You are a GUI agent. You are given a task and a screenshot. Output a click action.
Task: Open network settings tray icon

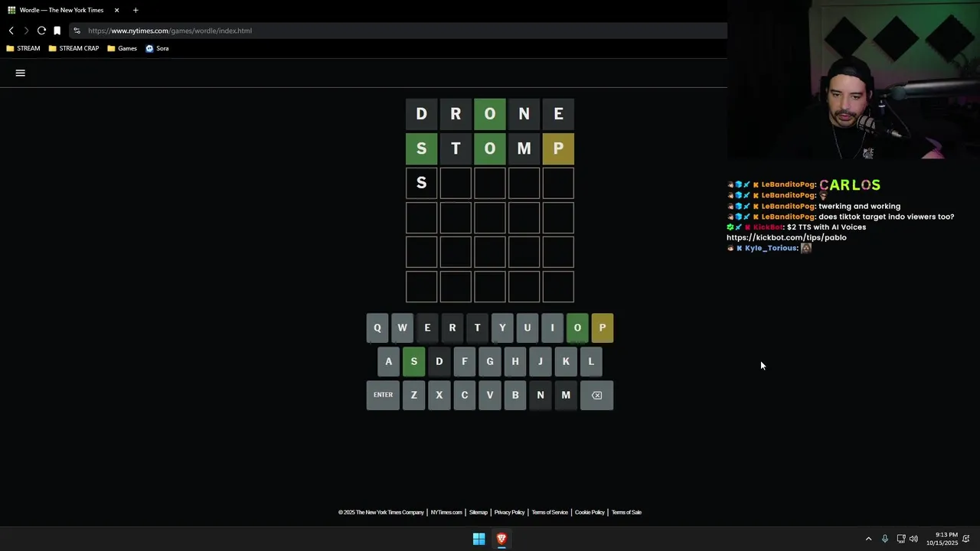pos(901,539)
